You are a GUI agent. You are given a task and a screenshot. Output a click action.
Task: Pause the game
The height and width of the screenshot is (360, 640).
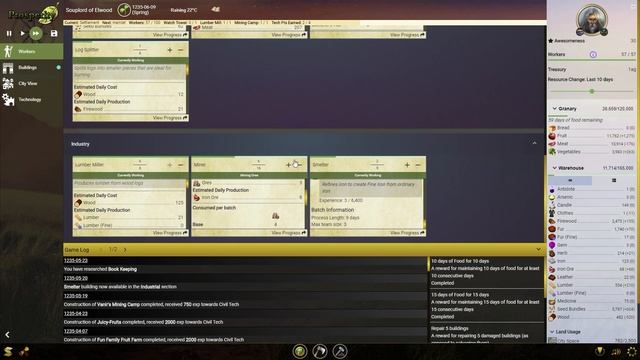pos(9,33)
